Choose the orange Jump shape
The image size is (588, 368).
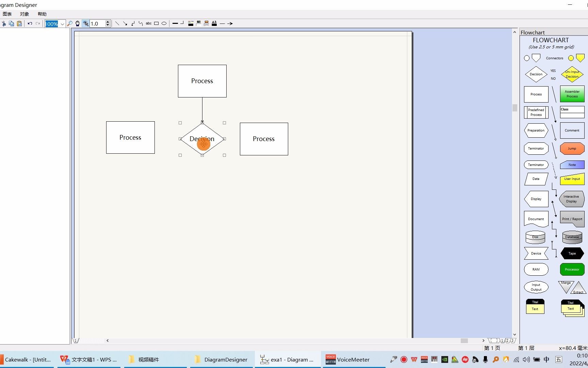coord(572,149)
